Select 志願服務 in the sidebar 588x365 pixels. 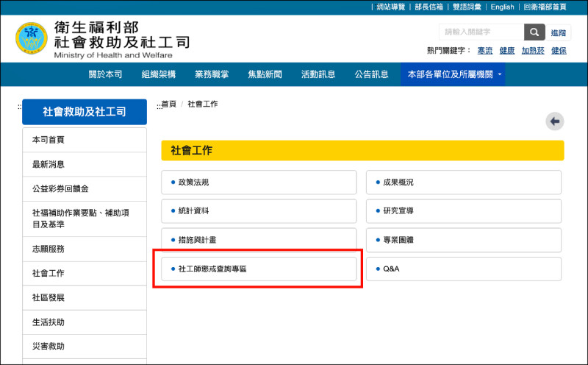[49, 249]
